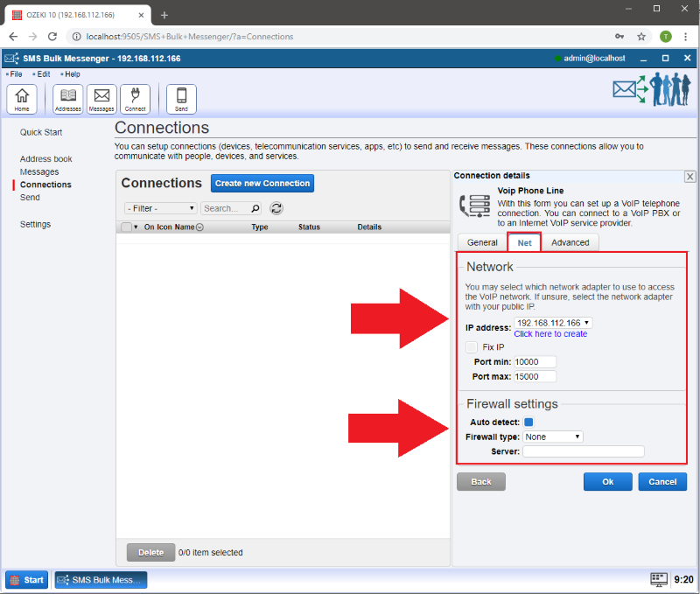Close the Connection details panel
This screenshot has width=700, height=594.
689,177
